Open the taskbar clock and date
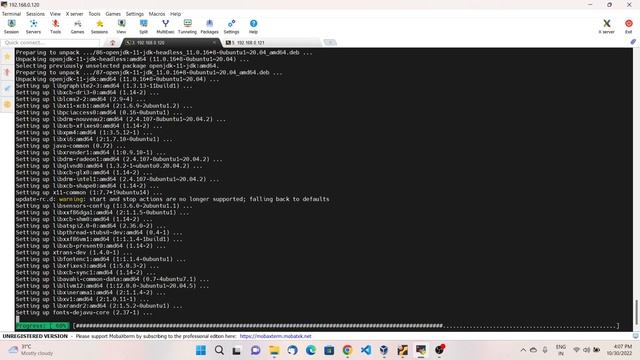Screen dimensions: 640x360 pyautogui.click(x=620, y=350)
